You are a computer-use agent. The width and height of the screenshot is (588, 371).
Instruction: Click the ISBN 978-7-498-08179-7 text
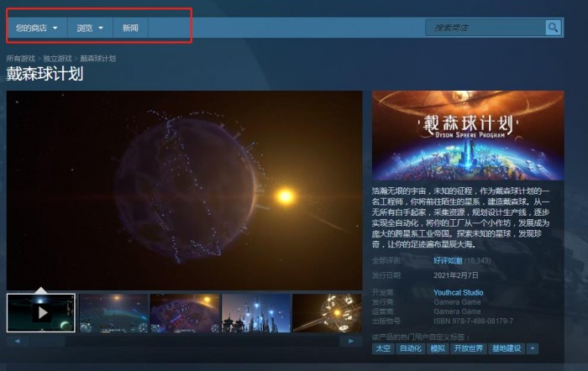(x=473, y=321)
